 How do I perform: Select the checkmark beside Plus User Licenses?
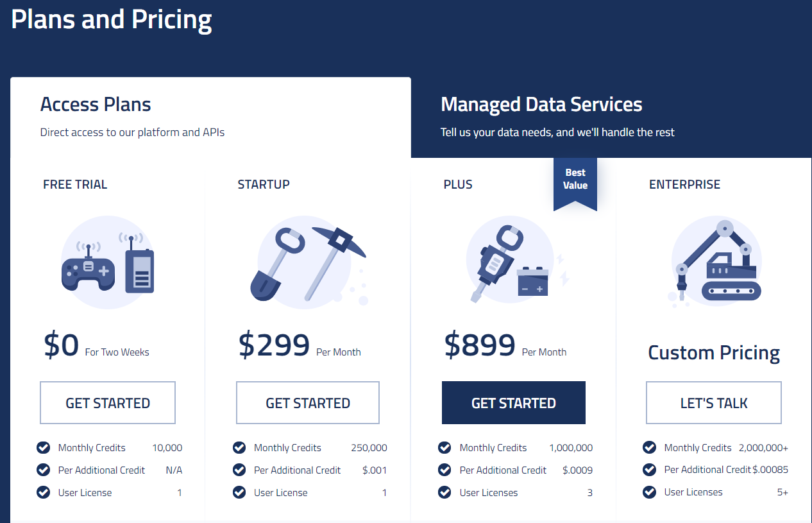coord(444,492)
